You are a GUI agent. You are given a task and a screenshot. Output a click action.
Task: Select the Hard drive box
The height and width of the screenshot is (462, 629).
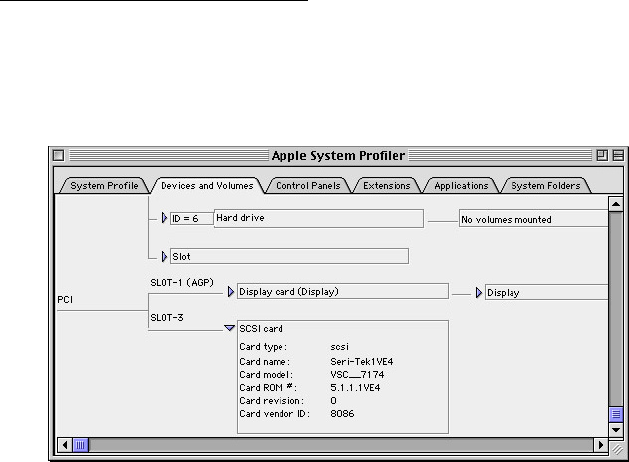pyautogui.click(x=319, y=218)
